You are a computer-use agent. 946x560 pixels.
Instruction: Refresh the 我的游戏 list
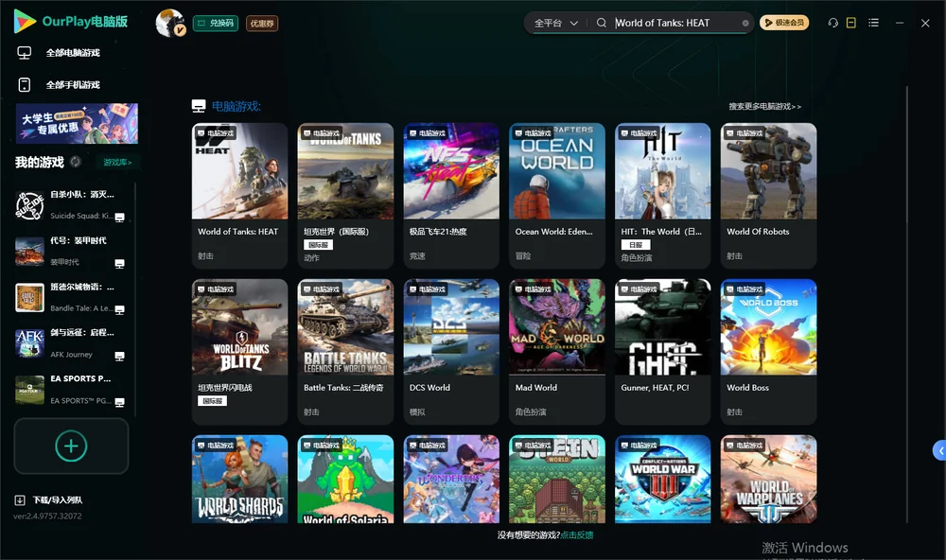click(76, 162)
